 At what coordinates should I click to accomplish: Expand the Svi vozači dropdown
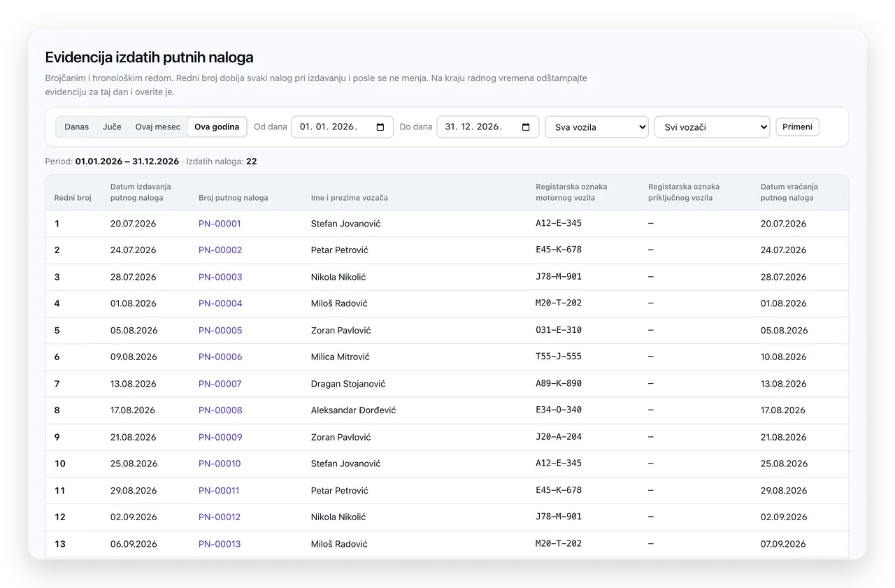pos(712,127)
